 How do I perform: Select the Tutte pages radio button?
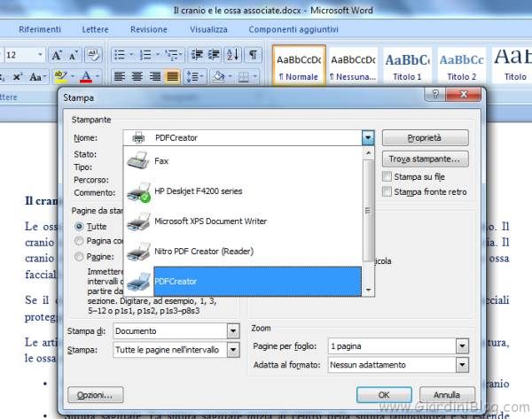pos(80,227)
